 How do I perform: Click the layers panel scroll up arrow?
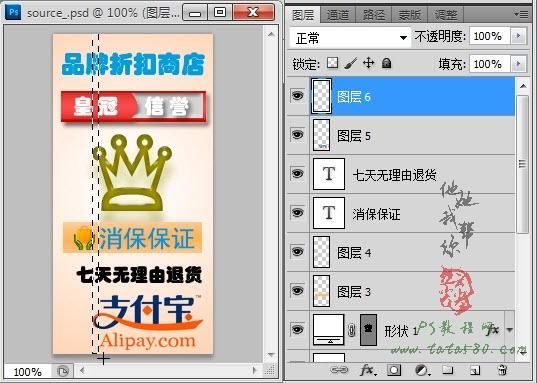tap(523, 86)
